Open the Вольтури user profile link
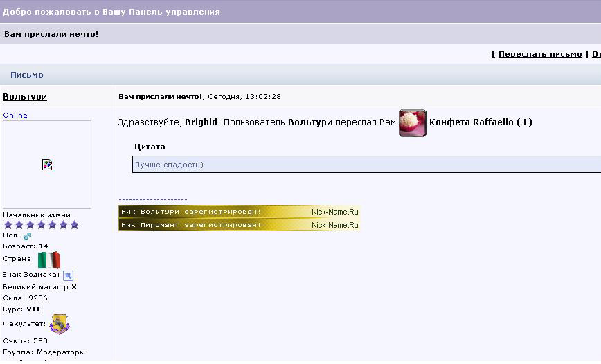Image resolution: width=601 pixels, height=364 pixels. tap(25, 97)
